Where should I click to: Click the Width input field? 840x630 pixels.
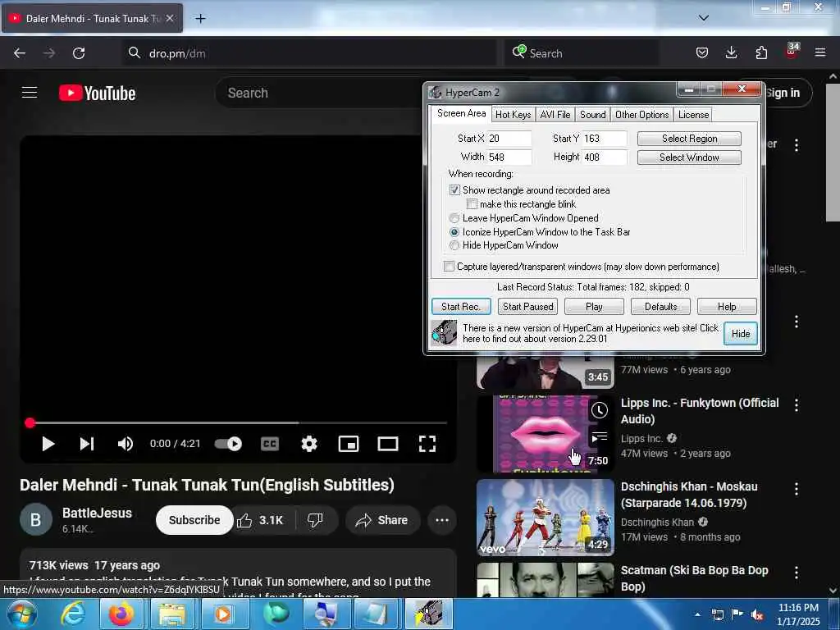(x=509, y=157)
